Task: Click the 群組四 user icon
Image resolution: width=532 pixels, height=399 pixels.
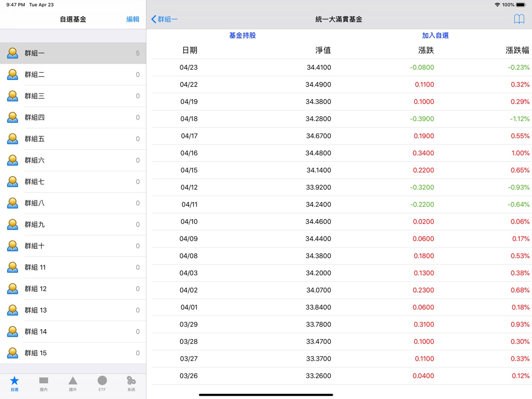Action: 13,117
